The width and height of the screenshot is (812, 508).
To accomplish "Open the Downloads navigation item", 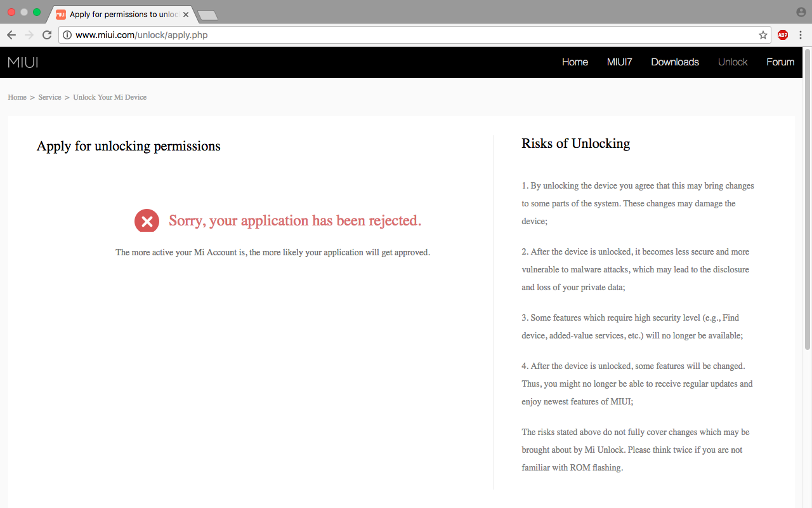I will [x=675, y=62].
